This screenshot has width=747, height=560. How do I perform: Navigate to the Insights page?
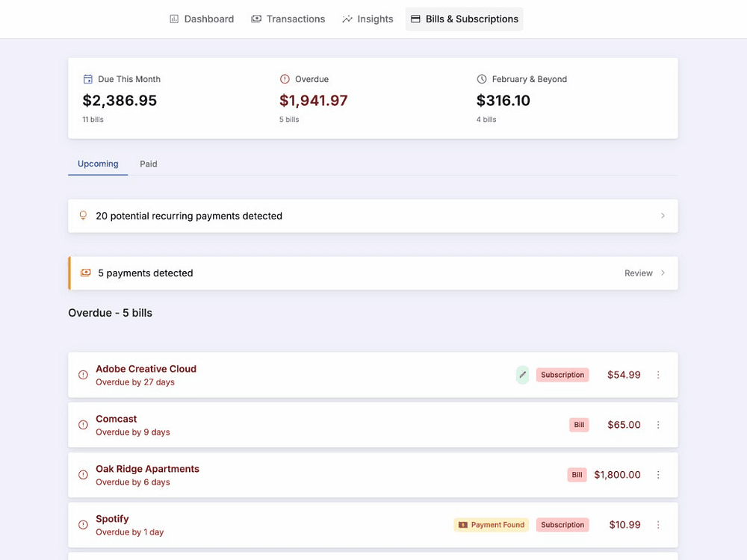coord(368,19)
